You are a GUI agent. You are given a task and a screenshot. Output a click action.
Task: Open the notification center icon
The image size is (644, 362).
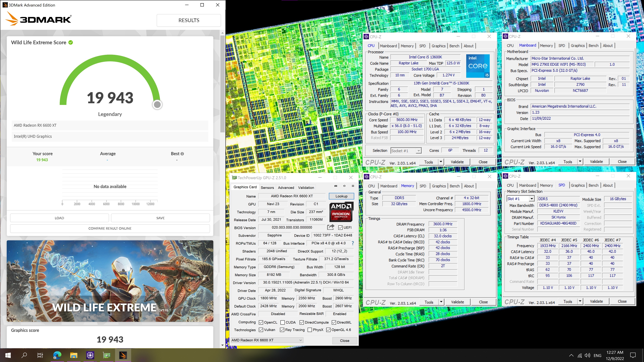[x=633, y=355]
